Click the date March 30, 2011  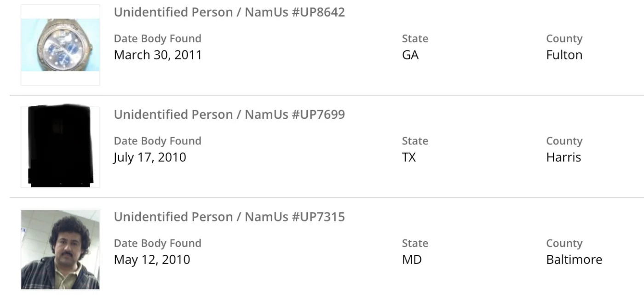(x=158, y=55)
